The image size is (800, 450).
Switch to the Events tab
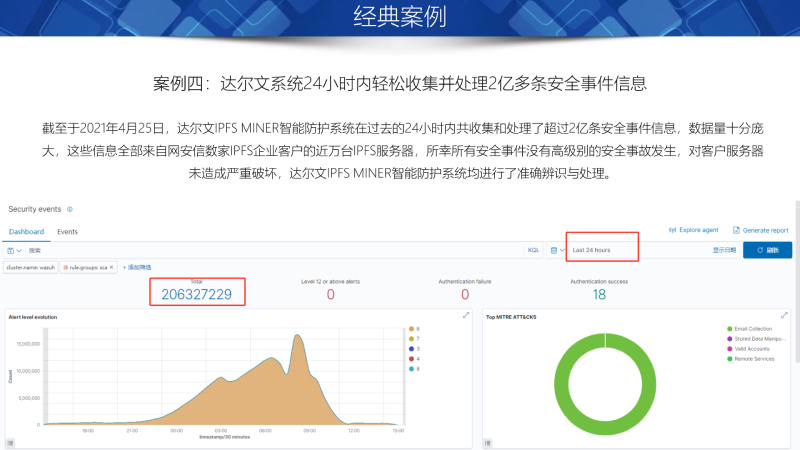(67, 231)
